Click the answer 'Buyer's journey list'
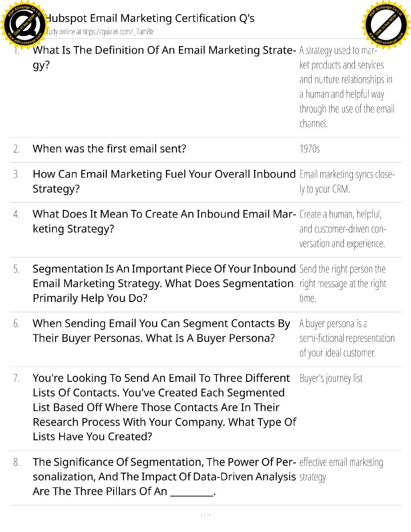Screen dimensions: 411x532 [x=331, y=379]
